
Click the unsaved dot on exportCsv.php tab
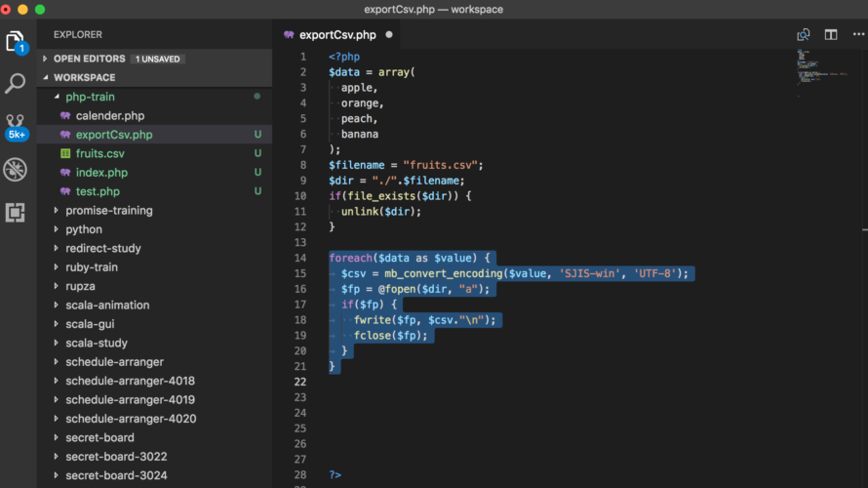click(389, 34)
